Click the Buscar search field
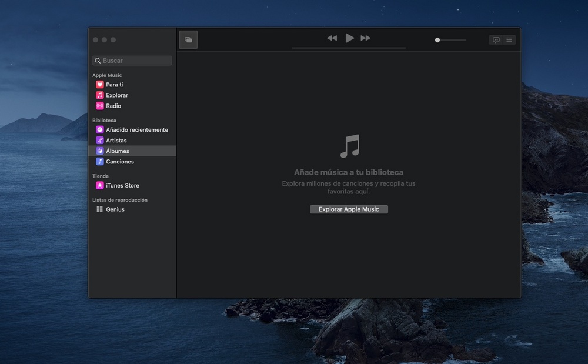Viewport: 588px width, 364px height. [x=132, y=61]
